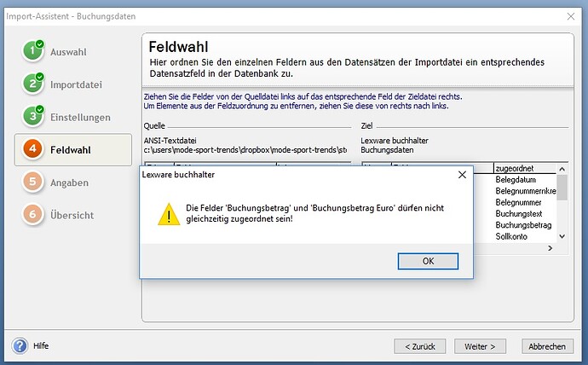Viewport: 588px width, 365px height.
Task: Click the yellow warning triangle icon
Action: [169, 214]
